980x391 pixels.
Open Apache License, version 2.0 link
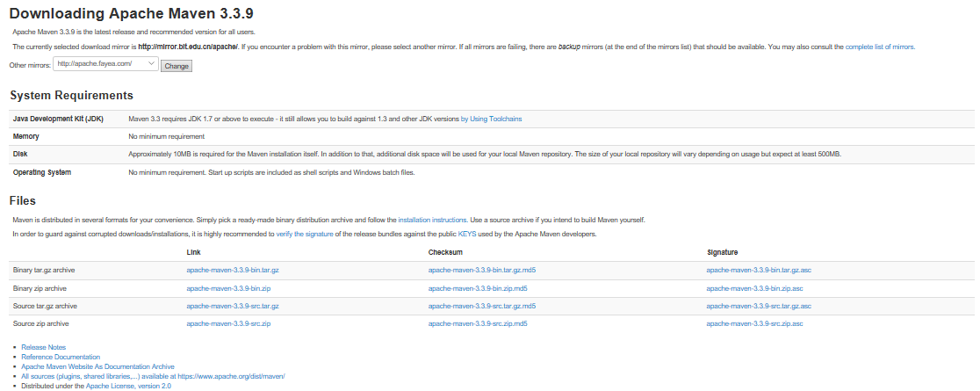128,387
